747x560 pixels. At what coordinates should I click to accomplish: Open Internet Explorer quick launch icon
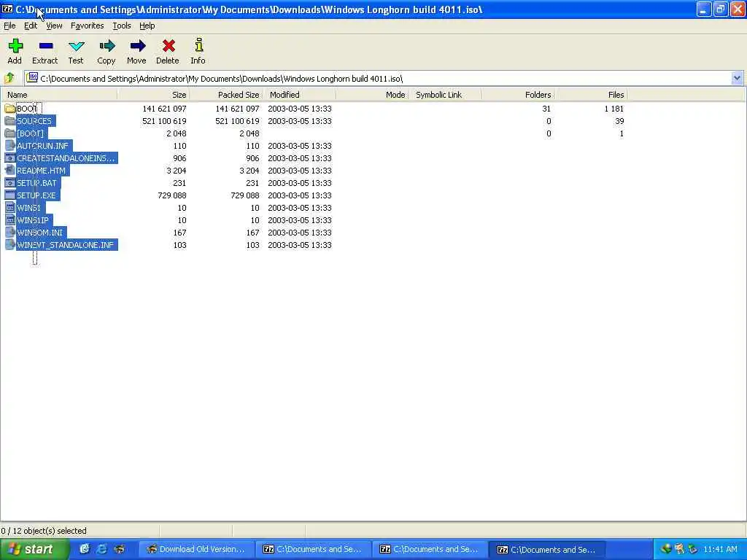click(102, 549)
